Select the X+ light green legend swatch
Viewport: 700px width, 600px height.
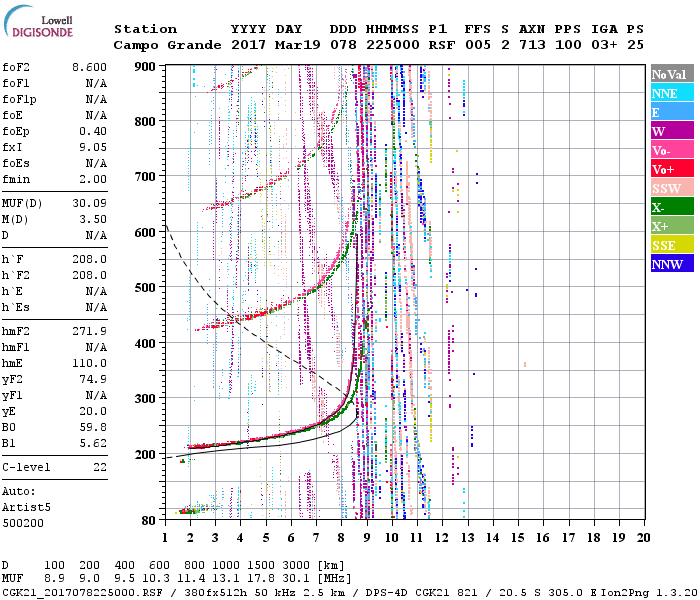[x=672, y=226]
